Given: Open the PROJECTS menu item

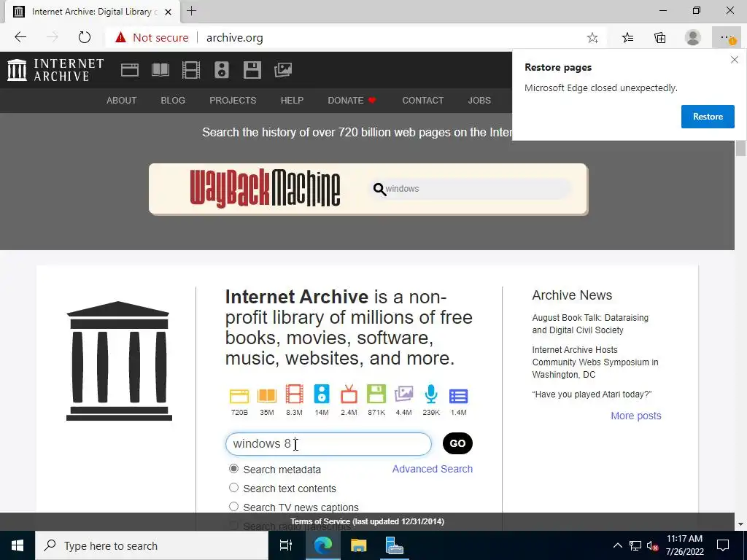Looking at the screenshot, I should pos(233,101).
